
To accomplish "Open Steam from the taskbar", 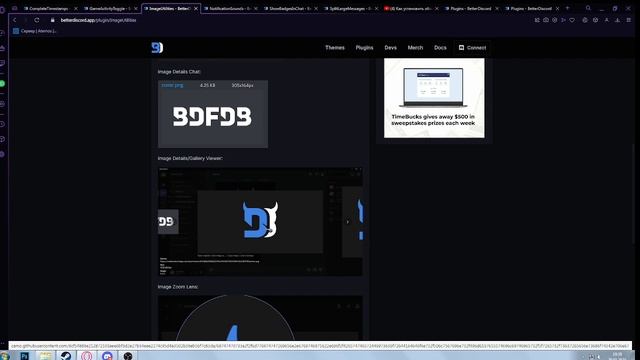I will pyautogui.click(x=66, y=356).
